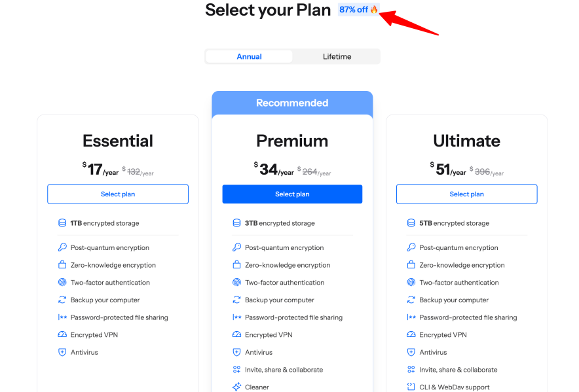Click the Ultimate password-protected file sharing icon
This screenshot has width=579, height=392.
coord(411,317)
